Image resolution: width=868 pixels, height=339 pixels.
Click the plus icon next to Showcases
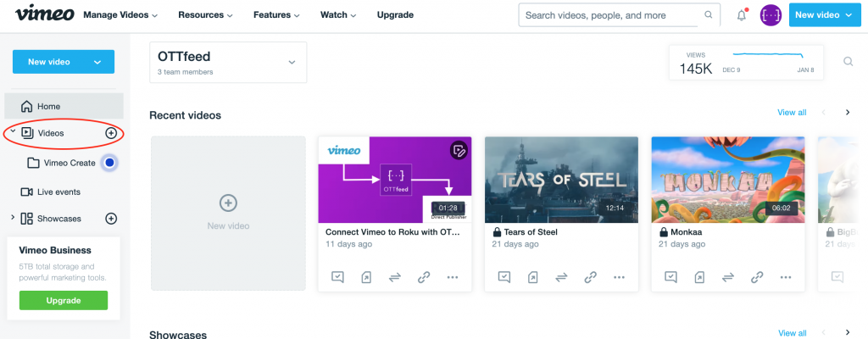tap(111, 219)
